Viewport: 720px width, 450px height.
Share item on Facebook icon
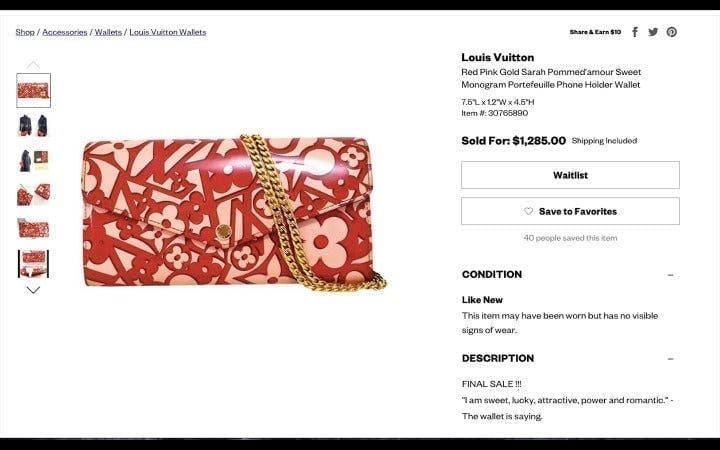(635, 32)
